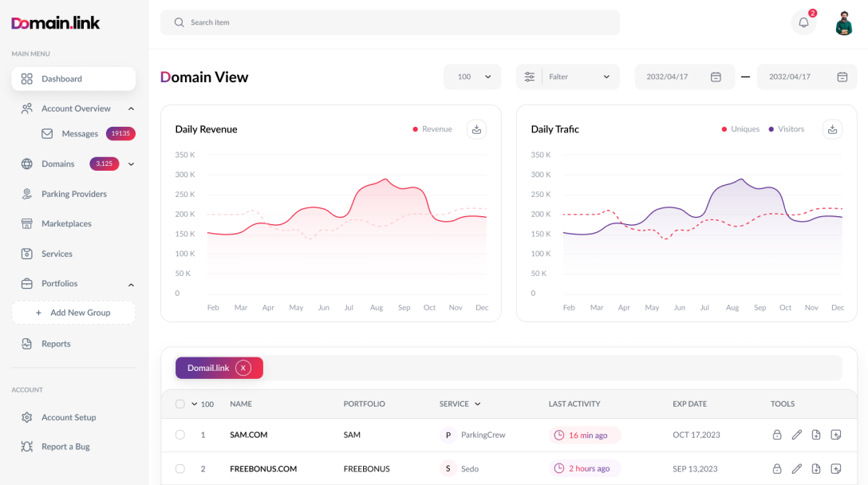Open the Falter filter dropdown

click(568, 77)
